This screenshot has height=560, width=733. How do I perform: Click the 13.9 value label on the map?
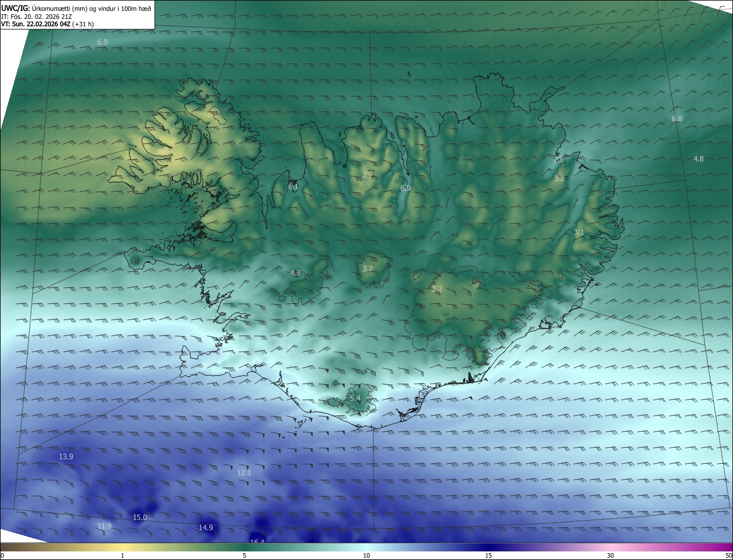[x=66, y=456]
